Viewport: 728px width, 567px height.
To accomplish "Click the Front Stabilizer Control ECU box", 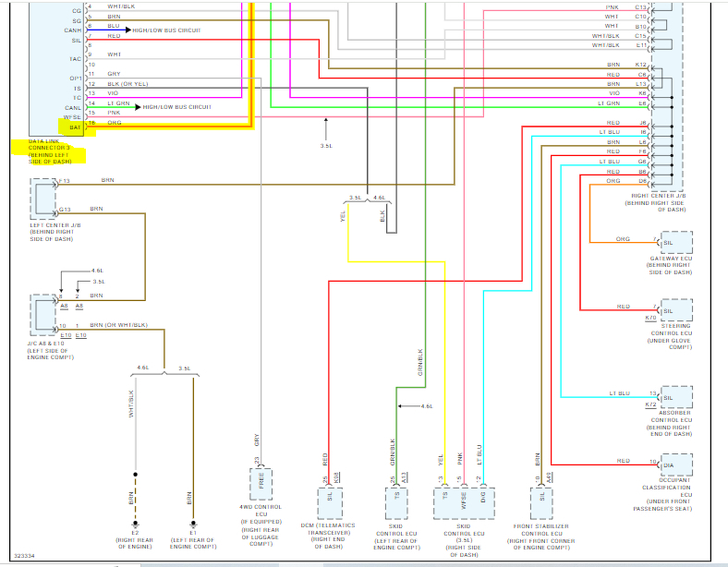I will tap(541, 503).
